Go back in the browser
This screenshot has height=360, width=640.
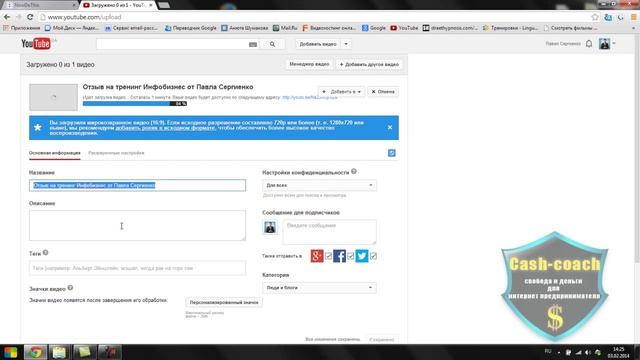(7, 17)
